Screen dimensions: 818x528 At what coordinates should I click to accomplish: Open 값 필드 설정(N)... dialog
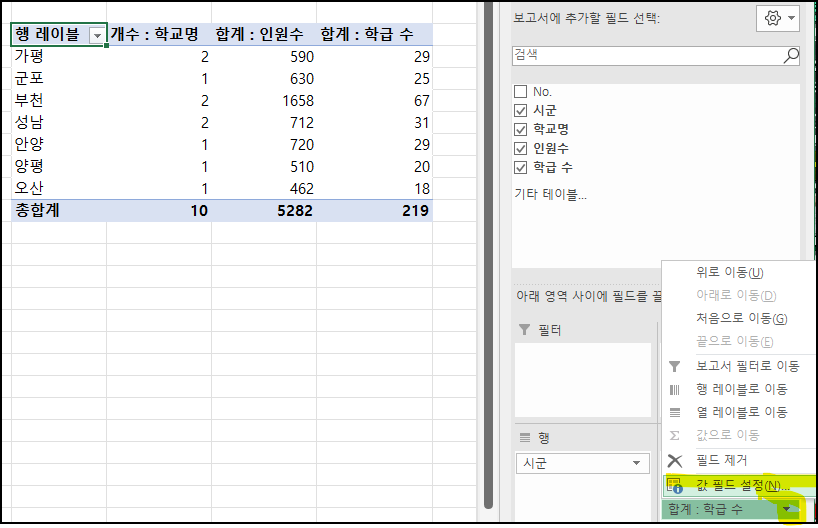point(742,486)
